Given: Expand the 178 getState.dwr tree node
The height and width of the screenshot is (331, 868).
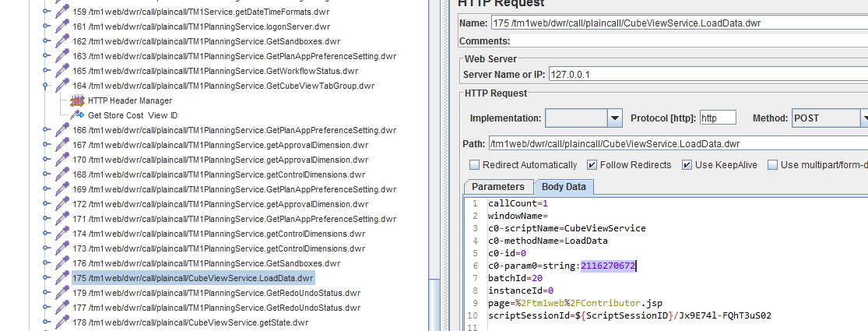Looking at the screenshot, I should (47, 322).
